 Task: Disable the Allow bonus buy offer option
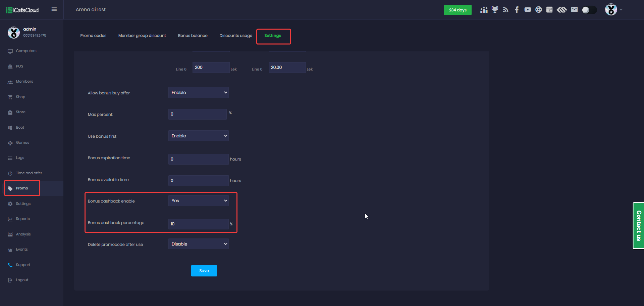tap(198, 92)
